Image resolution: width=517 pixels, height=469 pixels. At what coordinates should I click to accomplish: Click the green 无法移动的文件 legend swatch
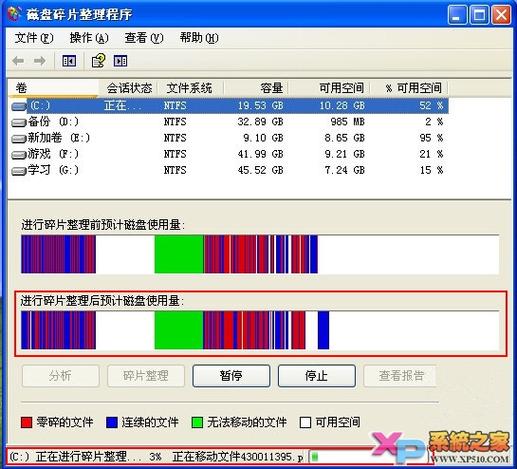(197, 423)
